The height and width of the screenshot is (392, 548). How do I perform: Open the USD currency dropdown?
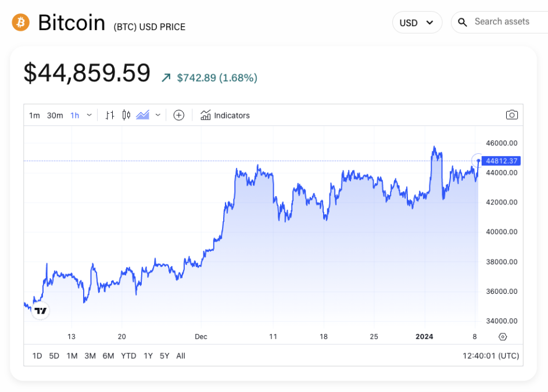pos(417,22)
